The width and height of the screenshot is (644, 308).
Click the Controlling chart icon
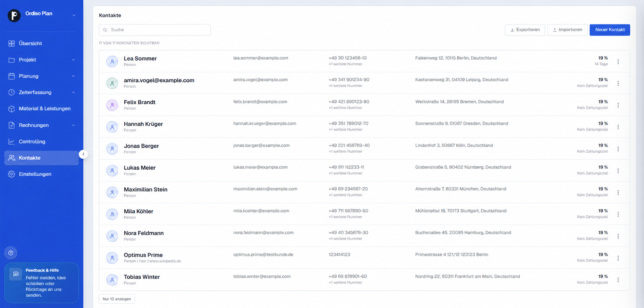[11, 142]
